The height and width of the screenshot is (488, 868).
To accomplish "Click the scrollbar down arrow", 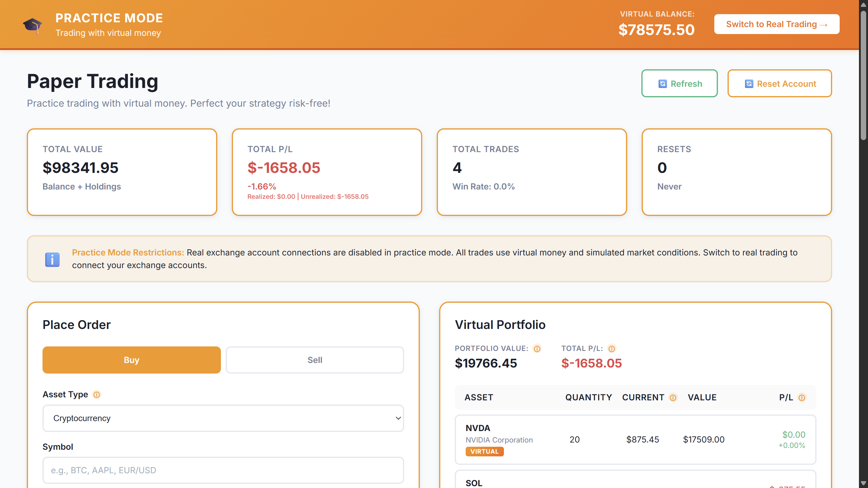I will [x=863, y=483].
